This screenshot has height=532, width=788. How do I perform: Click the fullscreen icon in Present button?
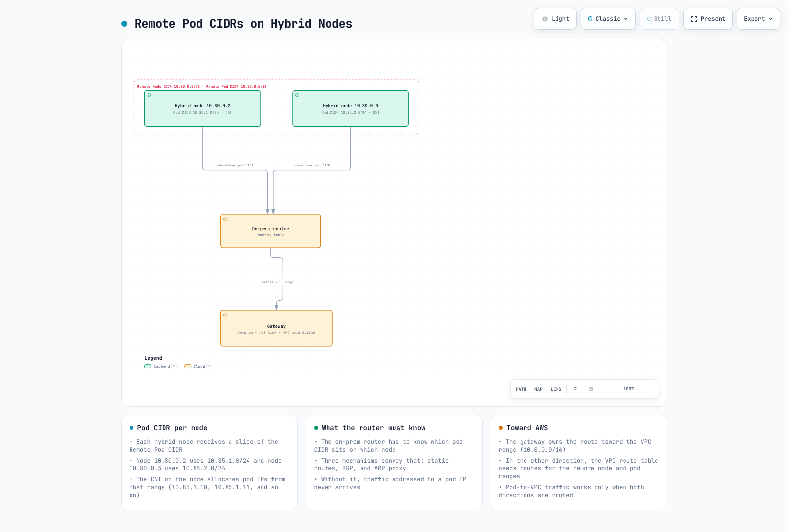(x=694, y=19)
